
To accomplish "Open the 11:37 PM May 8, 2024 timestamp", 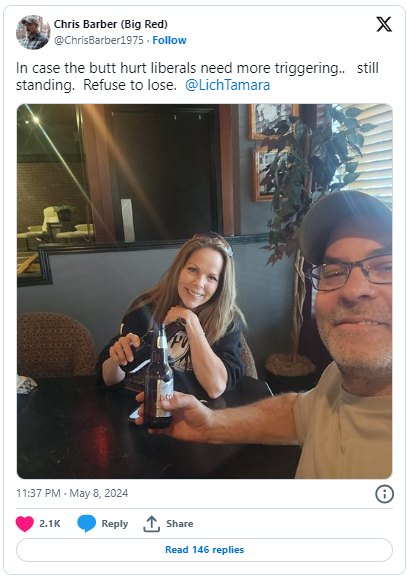I will [x=72, y=493].
